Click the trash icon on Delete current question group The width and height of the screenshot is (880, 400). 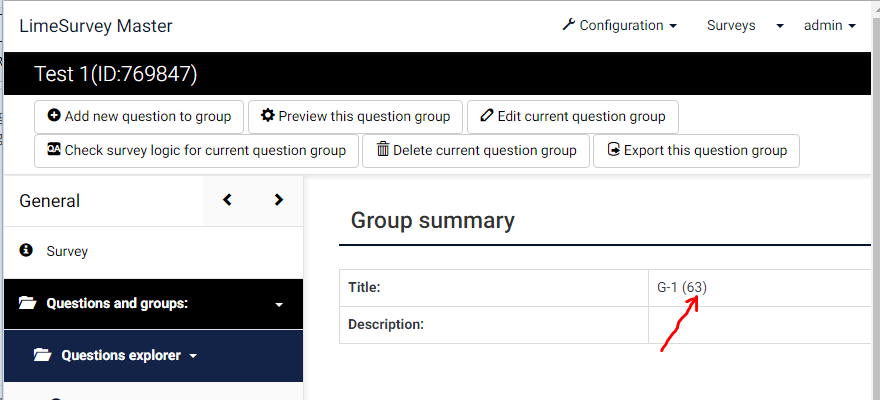[382, 150]
